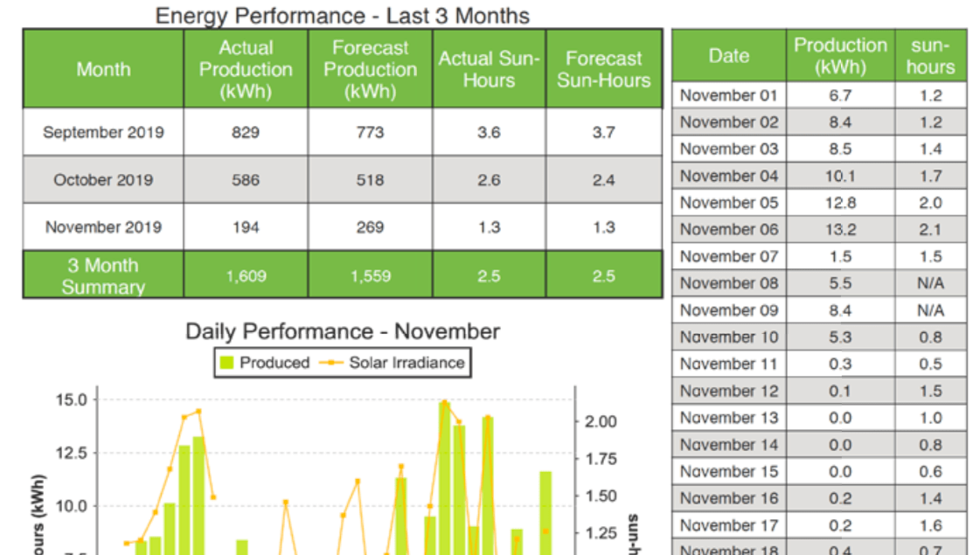Select the November 2019 row in monthly table
Screen dimensions: 980x555
tap(101, 226)
